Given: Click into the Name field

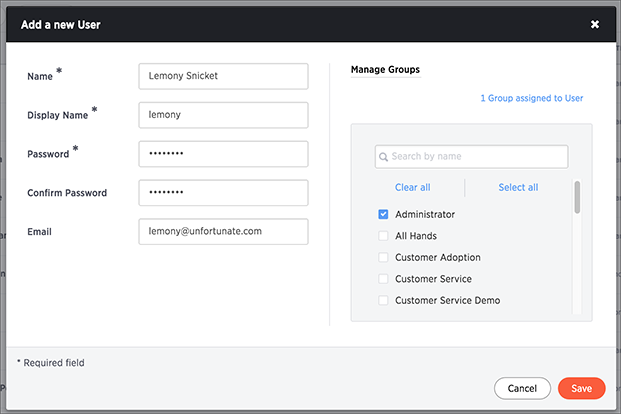Looking at the screenshot, I should [223, 76].
